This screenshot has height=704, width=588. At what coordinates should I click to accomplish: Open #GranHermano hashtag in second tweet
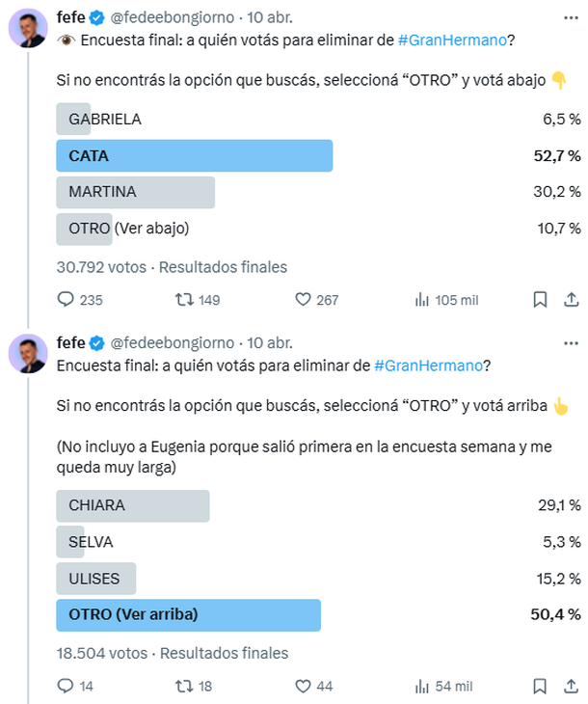(x=429, y=366)
